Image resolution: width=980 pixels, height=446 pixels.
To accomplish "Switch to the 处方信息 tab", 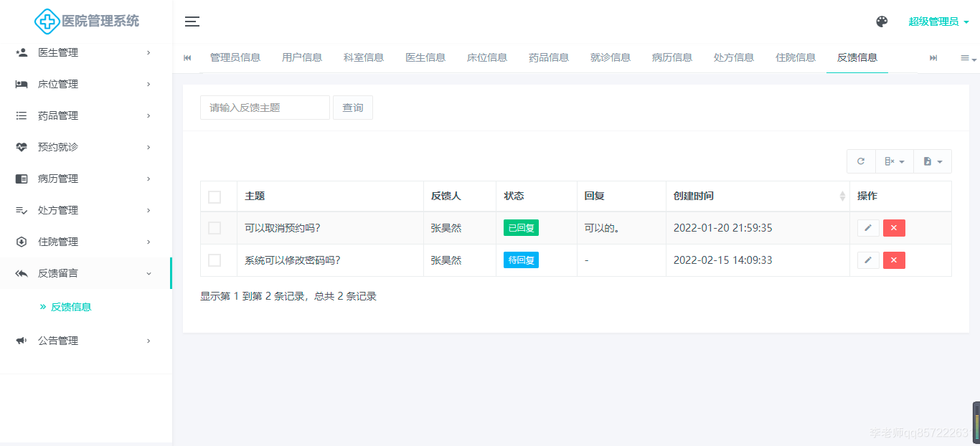I will click(x=734, y=57).
